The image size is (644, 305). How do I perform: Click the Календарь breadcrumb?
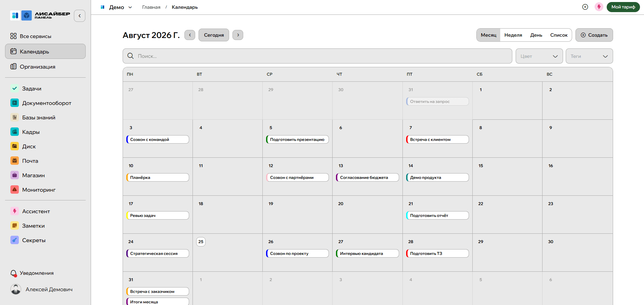[185, 7]
